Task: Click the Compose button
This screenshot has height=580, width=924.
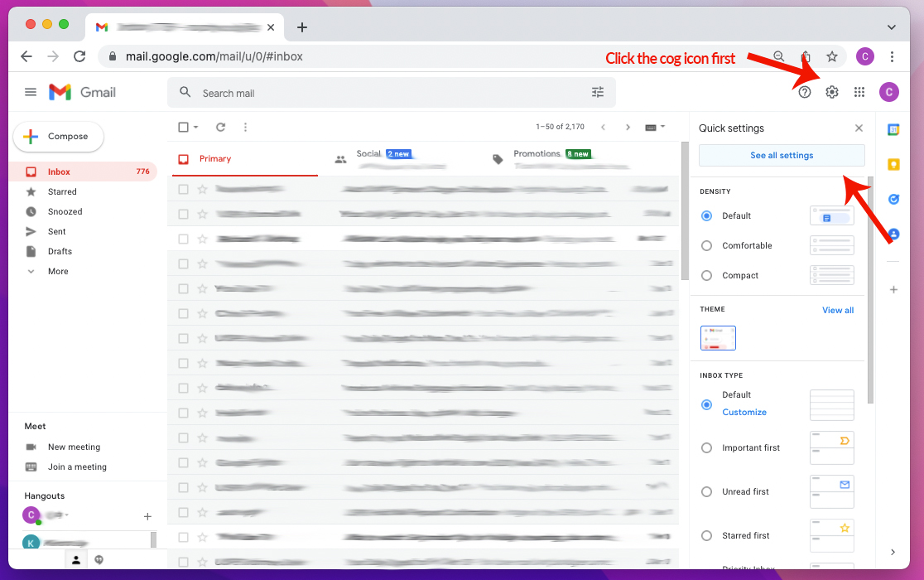Action: [x=58, y=136]
